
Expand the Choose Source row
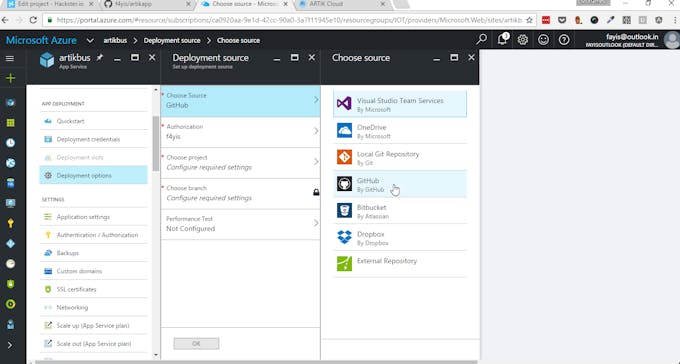tap(240, 101)
